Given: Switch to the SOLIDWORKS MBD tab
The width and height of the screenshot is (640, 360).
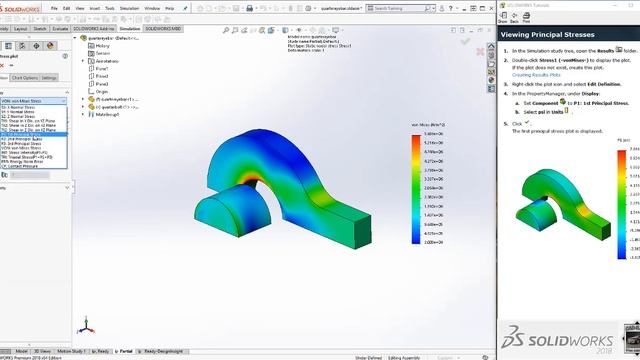Looking at the screenshot, I should point(163,29).
